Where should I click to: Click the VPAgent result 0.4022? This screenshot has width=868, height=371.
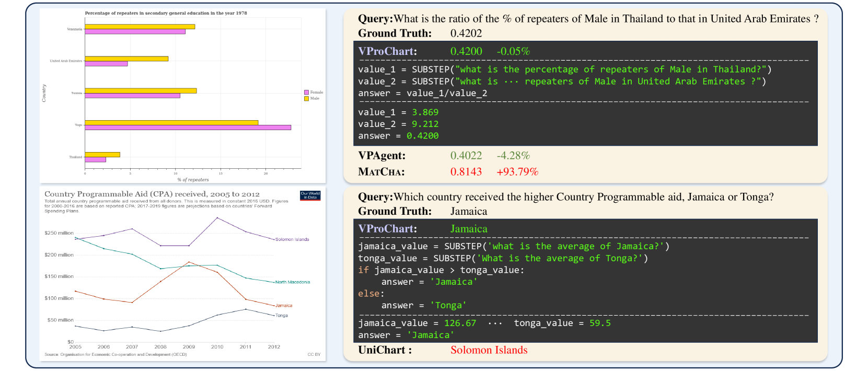(466, 156)
